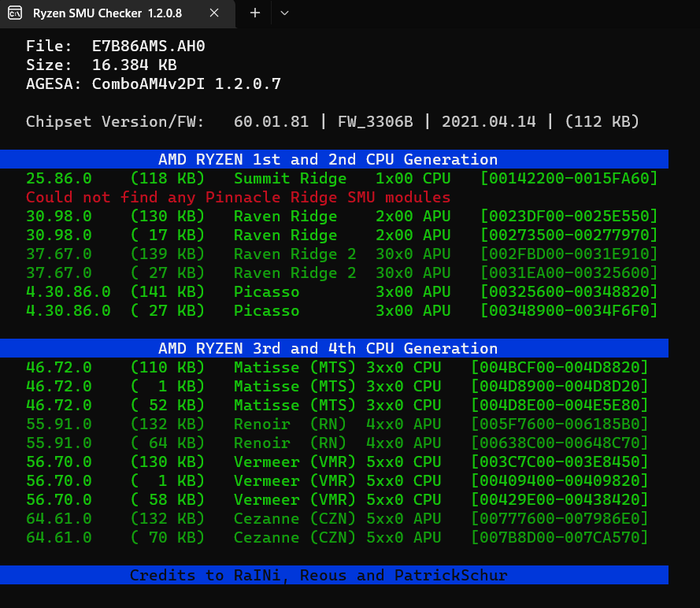Open the tab profile dropdown chevron
This screenshot has width=700, height=608.
pos(284,13)
